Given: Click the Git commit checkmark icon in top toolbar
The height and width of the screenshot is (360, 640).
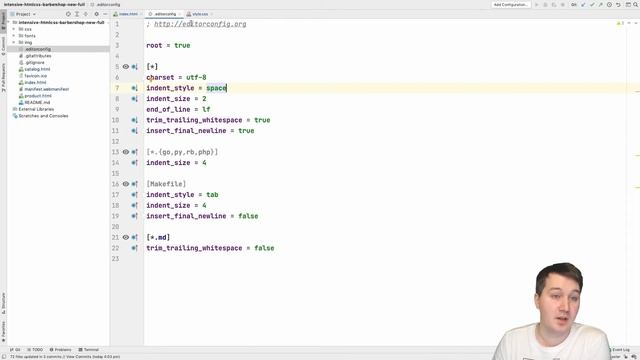Looking at the screenshot, I should point(592,4).
